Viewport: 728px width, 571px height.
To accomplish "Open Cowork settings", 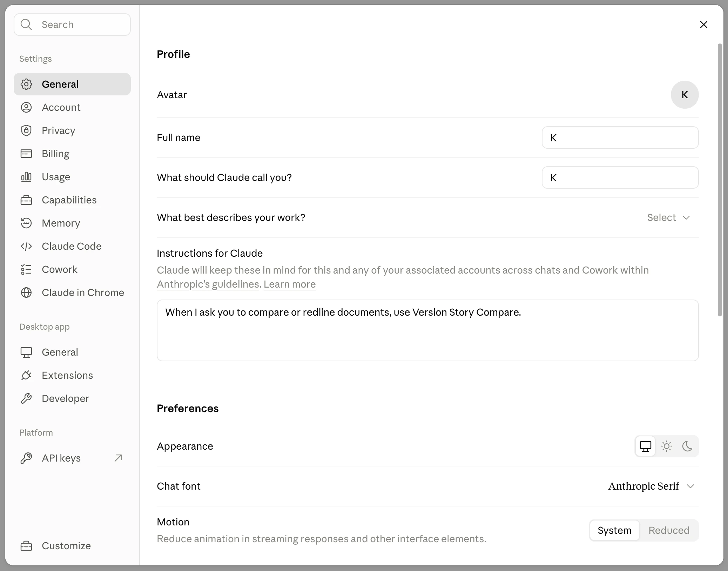I will pos(72,269).
